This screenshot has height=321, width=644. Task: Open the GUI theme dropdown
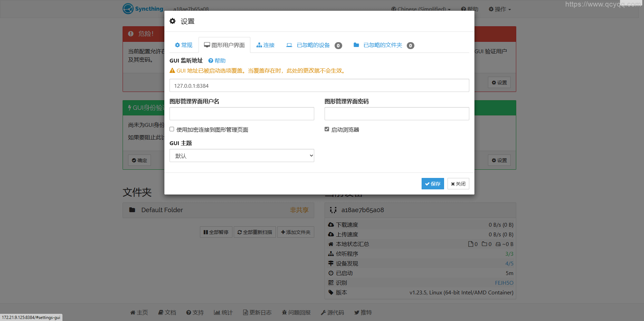point(242,156)
